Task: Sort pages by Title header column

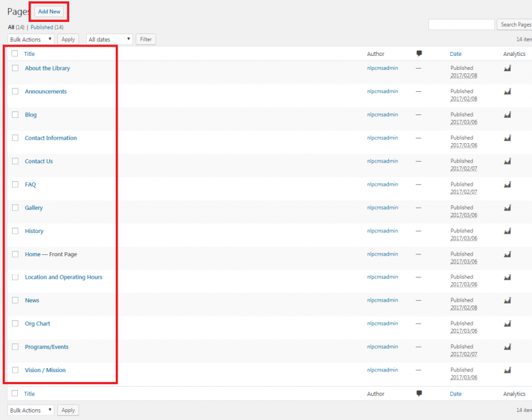Action: click(x=29, y=54)
